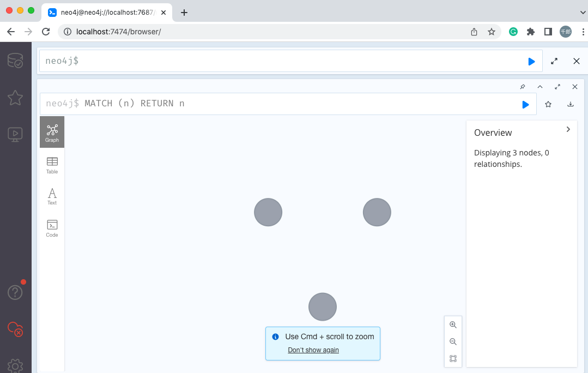
Task: Focus the top neo4j$ command input
Action: point(291,61)
